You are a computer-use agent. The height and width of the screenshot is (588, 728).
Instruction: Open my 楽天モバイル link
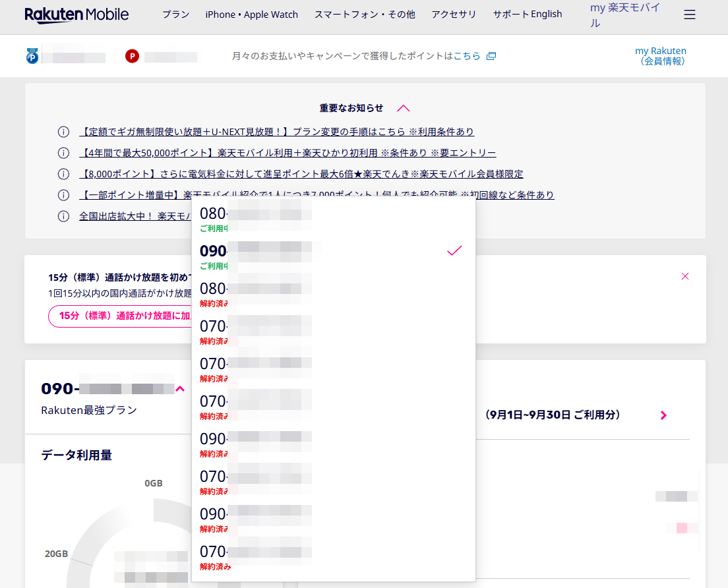coord(625,15)
